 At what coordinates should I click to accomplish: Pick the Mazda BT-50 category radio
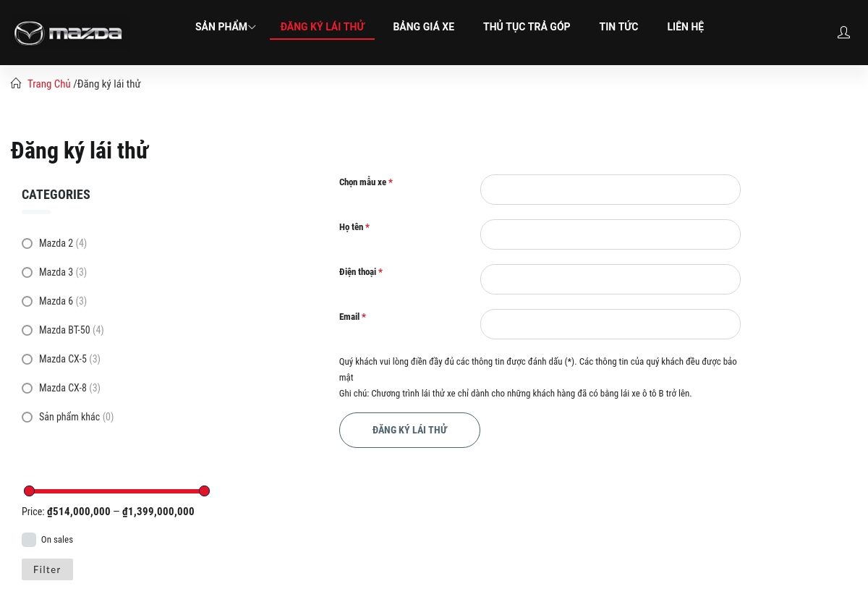(x=27, y=330)
